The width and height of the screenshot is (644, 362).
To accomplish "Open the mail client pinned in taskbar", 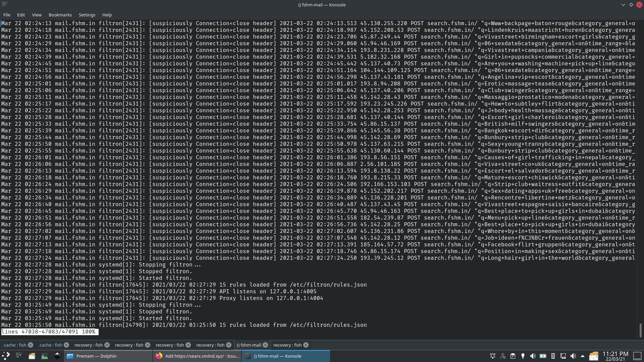I will (x=32, y=356).
